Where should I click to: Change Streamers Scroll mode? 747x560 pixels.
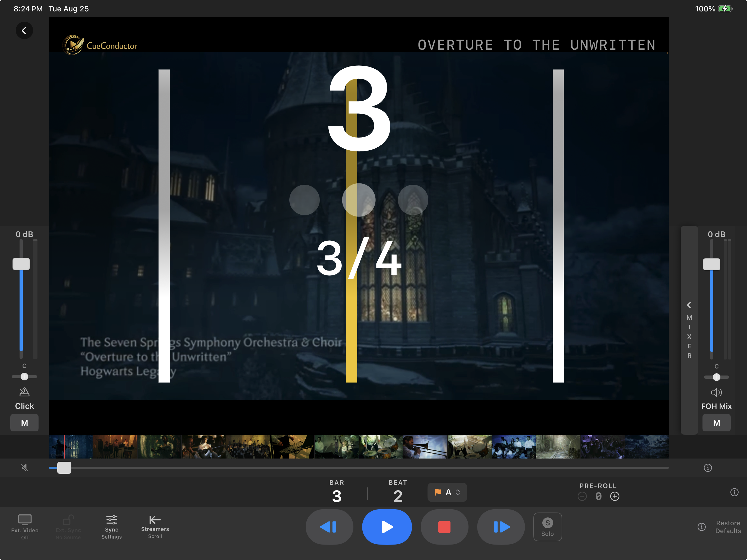tap(155, 527)
